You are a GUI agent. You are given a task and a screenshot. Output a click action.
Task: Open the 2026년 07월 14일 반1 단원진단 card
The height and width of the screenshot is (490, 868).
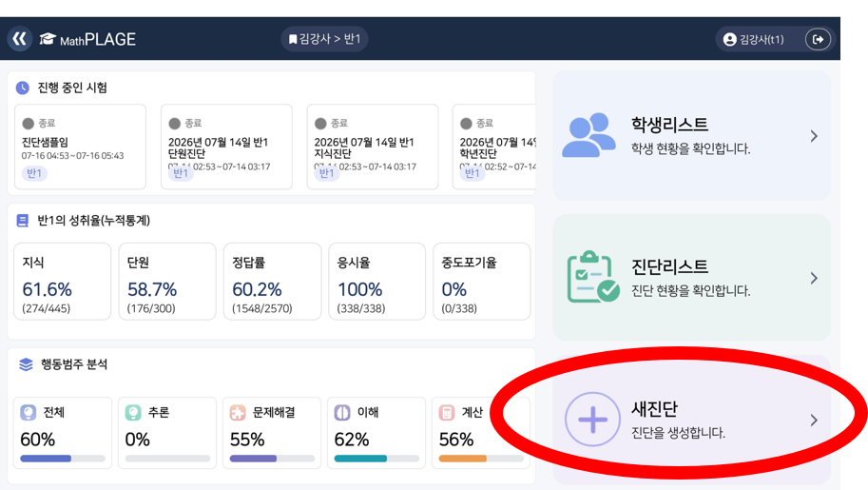click(x=226, y=147)
